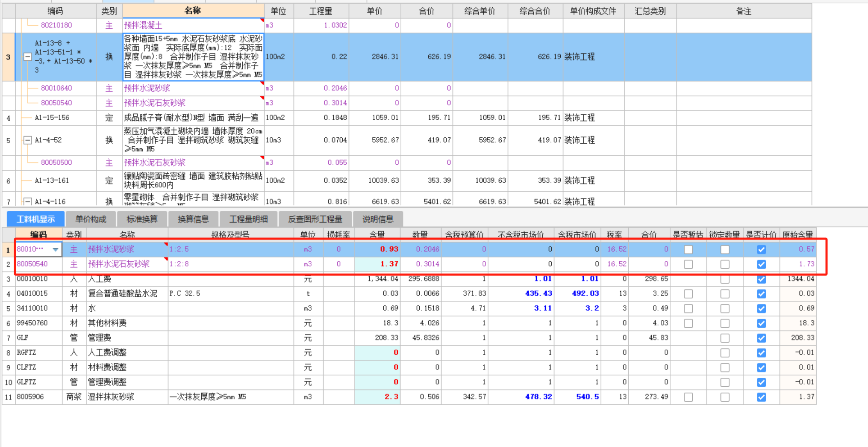This screenshot has height=447, width=868.
Task: Check 是否暂估 for 其他材料费 row
Action: click(688, 323)
